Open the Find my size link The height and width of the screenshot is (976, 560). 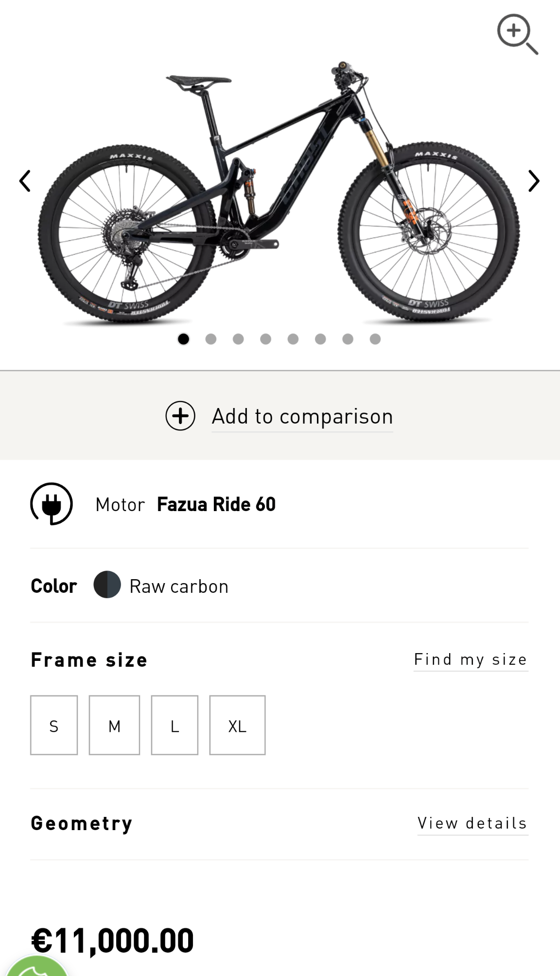click(471, 659)
